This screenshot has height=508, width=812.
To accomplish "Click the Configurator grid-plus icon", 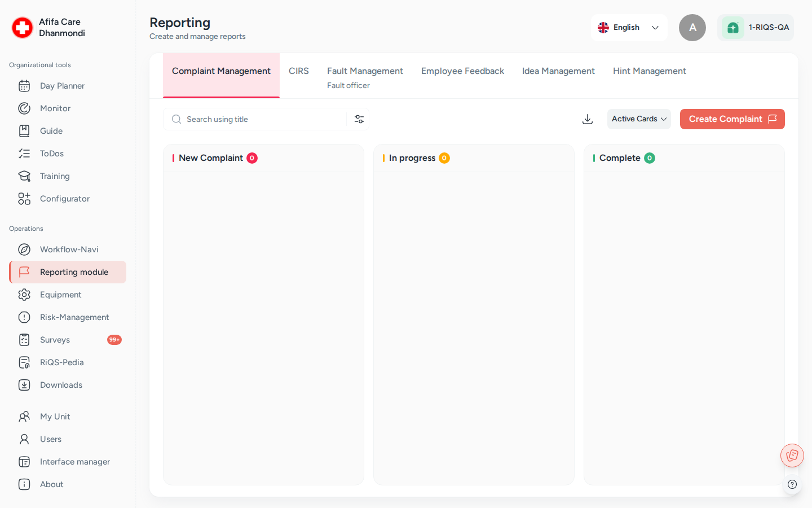I will click(x=24, y=199).
